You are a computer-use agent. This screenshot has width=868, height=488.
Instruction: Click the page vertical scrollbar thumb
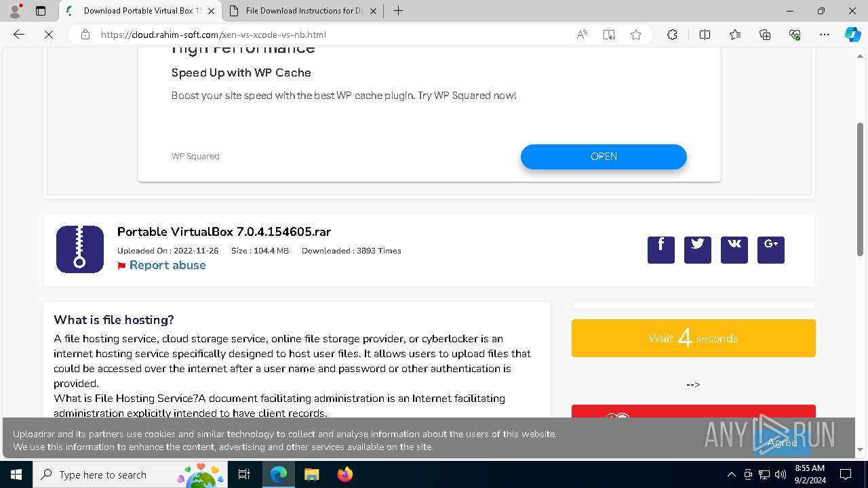point(861,189)
